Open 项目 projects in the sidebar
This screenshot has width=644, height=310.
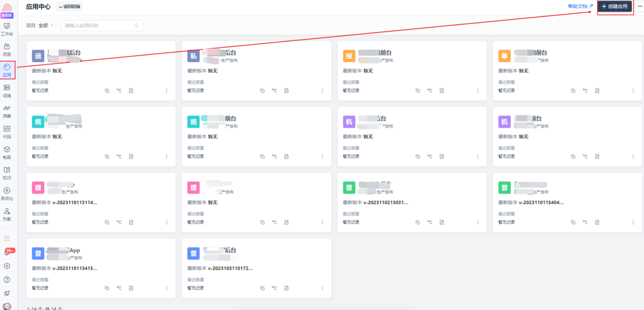(x=7, y=50)
